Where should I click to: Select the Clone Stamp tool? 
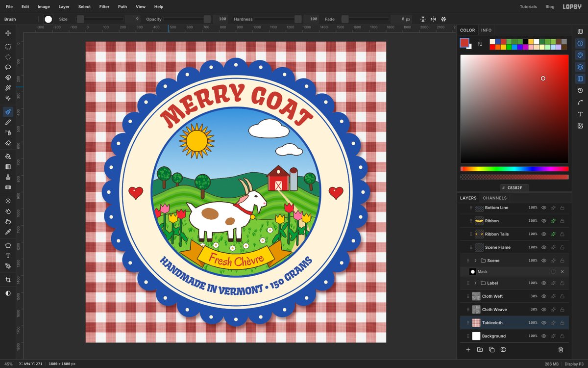(x=8, y=177)
